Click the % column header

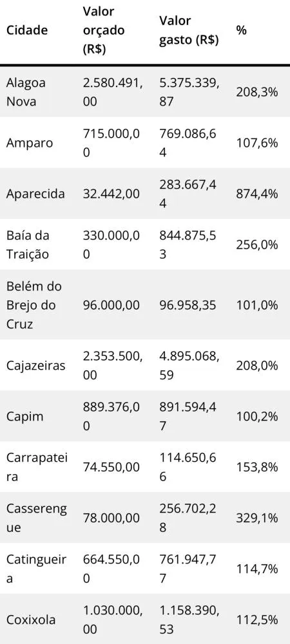pyautogui.click(x=241, y=30)
